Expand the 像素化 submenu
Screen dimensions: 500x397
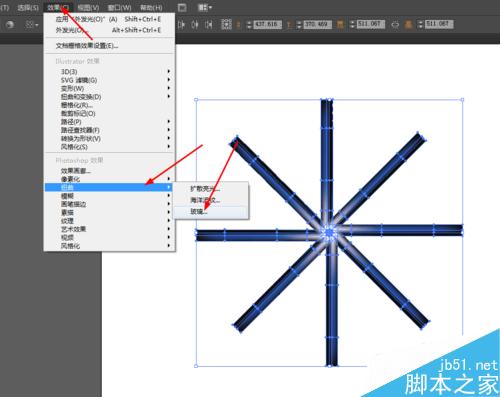point(109,179)
